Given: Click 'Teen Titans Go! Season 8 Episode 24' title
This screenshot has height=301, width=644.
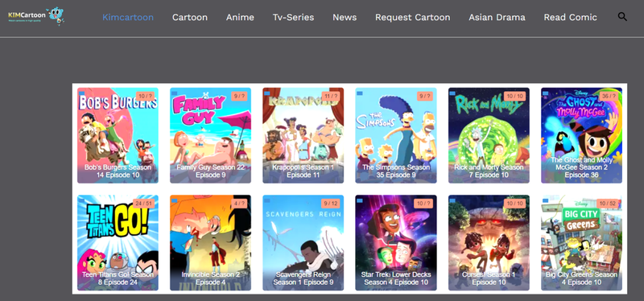Looking at the screenshot, I should [118, 278].
